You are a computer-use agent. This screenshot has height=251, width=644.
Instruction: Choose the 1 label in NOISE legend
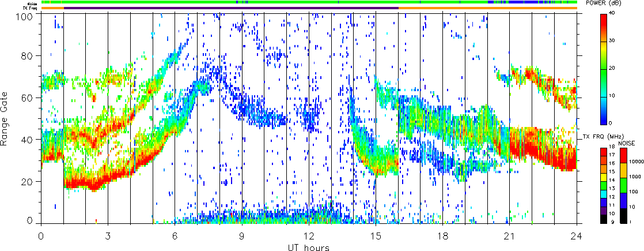point(630,222)
